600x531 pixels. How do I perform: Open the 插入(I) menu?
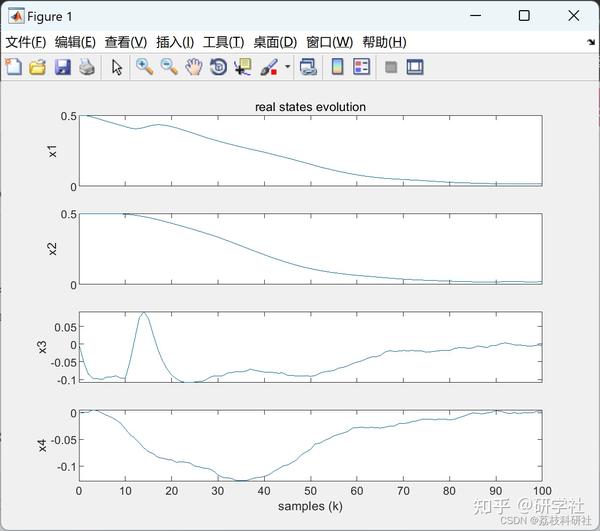(x=175, y=42)
